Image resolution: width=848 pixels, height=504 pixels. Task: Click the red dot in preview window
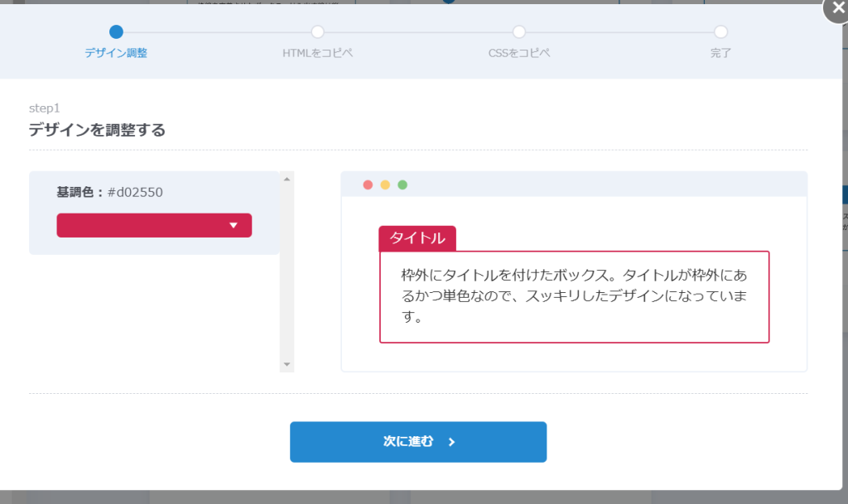pos(368,185)
